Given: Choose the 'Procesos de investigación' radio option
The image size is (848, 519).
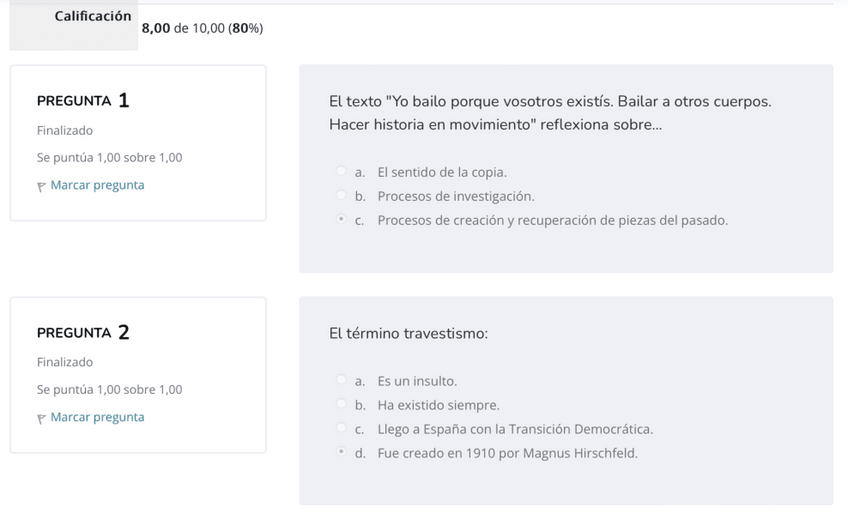Looking at the screenshot, I should 341,196.
